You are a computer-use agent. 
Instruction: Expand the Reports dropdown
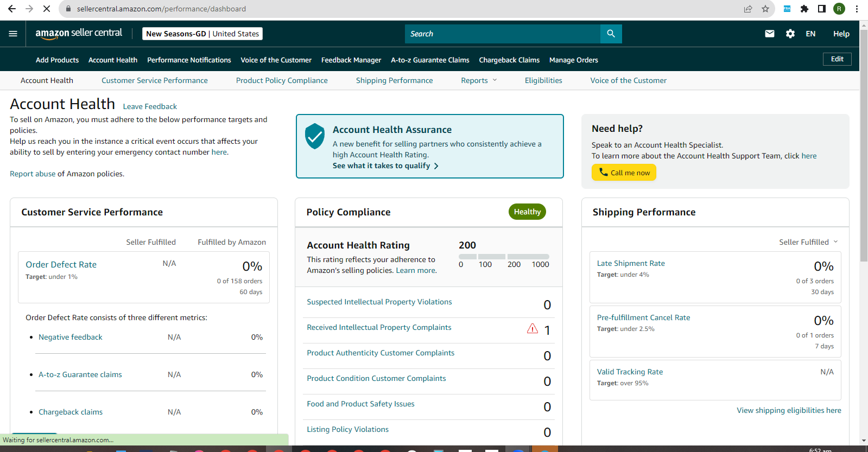click(x=479, y=80)
